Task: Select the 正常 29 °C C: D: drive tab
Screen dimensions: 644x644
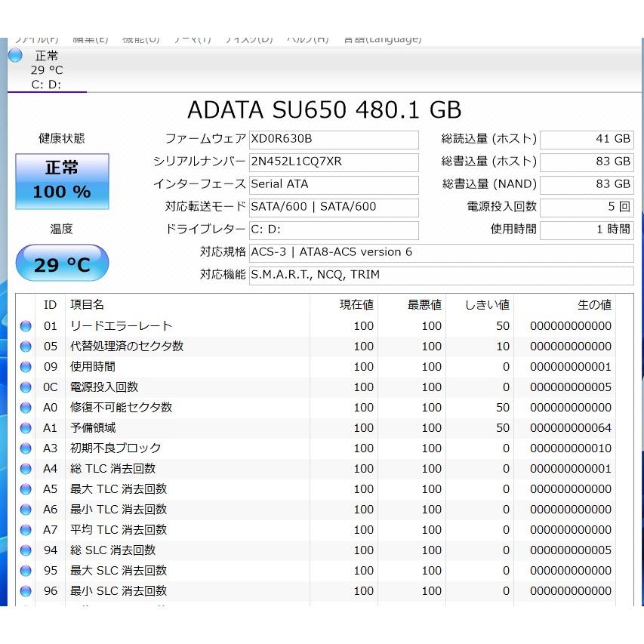Action: point(47,69)
